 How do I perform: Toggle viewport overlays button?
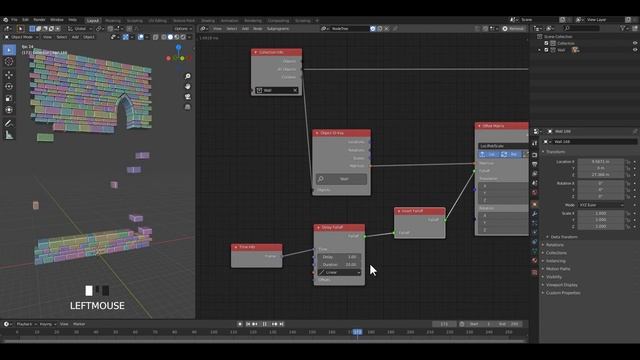click(141, 37)
